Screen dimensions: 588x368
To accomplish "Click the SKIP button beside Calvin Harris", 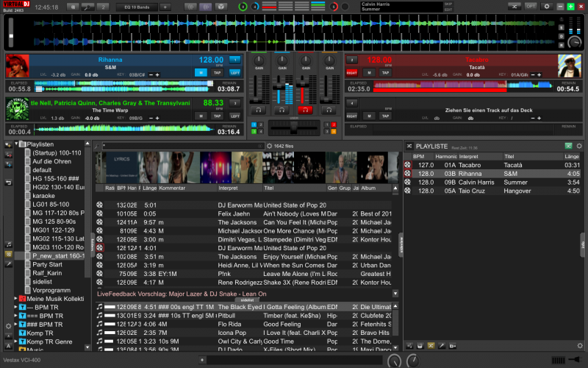I will [x=448, y=4].
